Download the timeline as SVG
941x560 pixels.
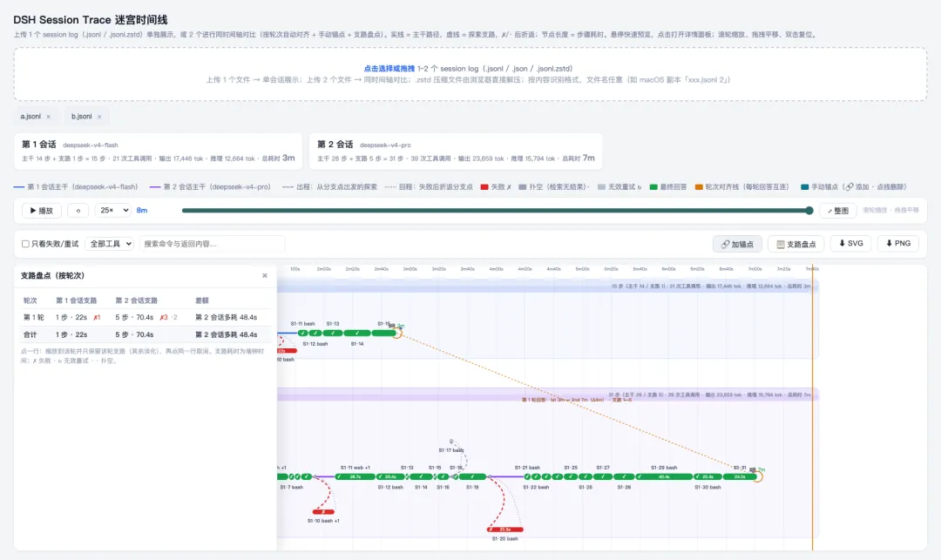(x=850, y=244)
